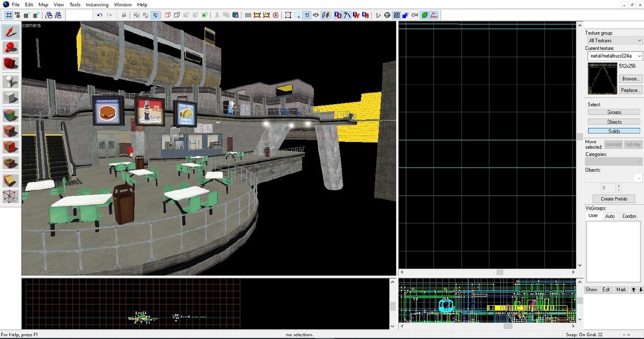Switch to the Cordon VisGroups tab

click(628, 217)
